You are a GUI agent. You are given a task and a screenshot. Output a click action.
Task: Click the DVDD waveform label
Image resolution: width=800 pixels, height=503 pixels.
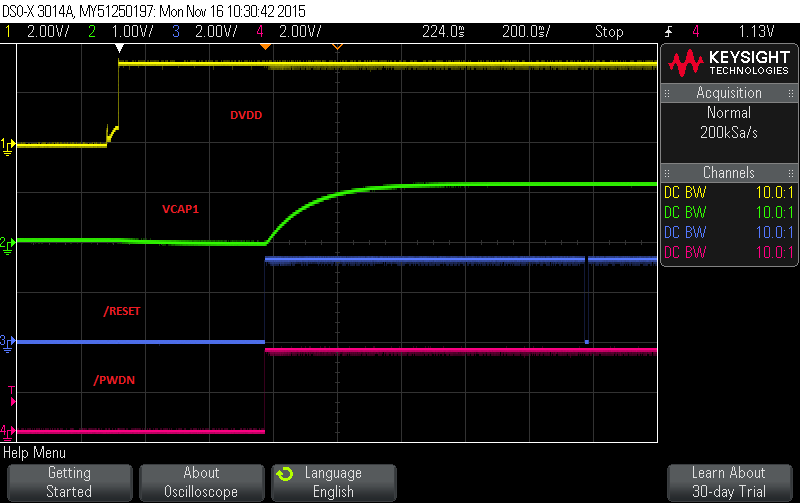click(246, 115)
